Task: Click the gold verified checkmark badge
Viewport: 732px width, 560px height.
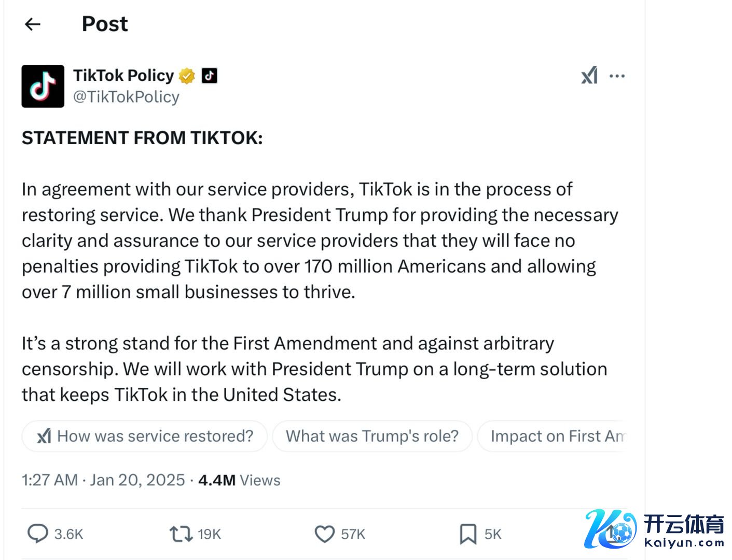Action: (187, 76)
